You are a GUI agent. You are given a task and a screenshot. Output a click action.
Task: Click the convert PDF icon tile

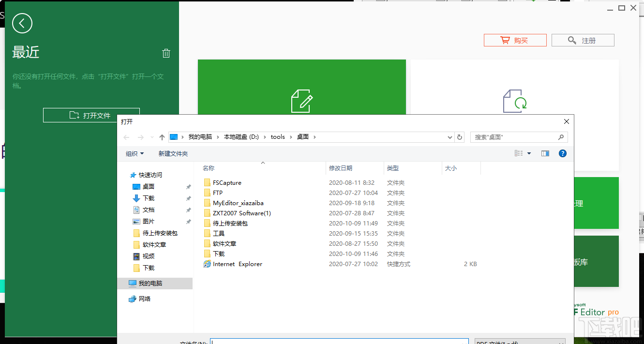tap(514, 101)
